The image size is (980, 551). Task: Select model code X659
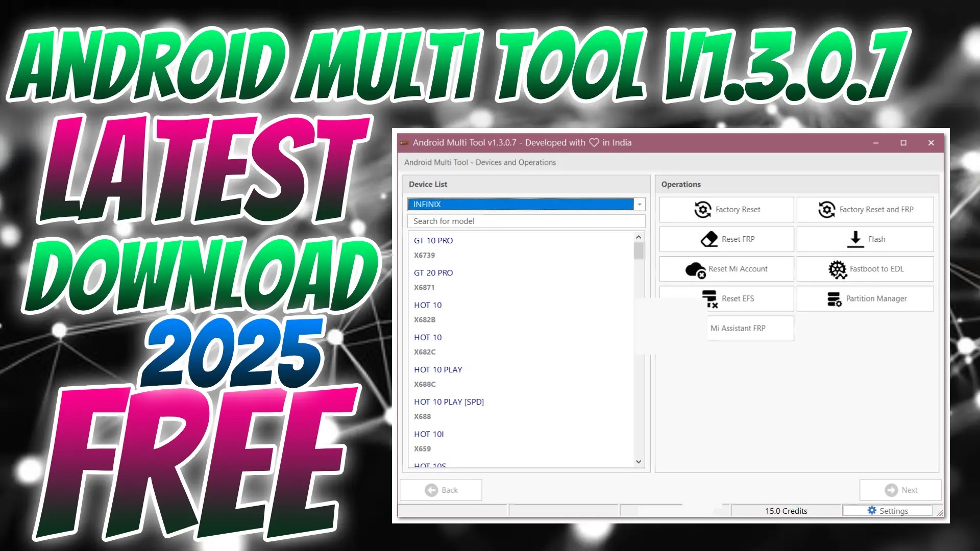(x=423, y=449)
